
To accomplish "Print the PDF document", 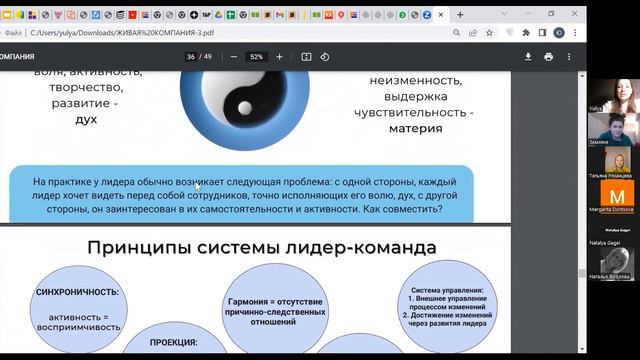I will 549,57.
